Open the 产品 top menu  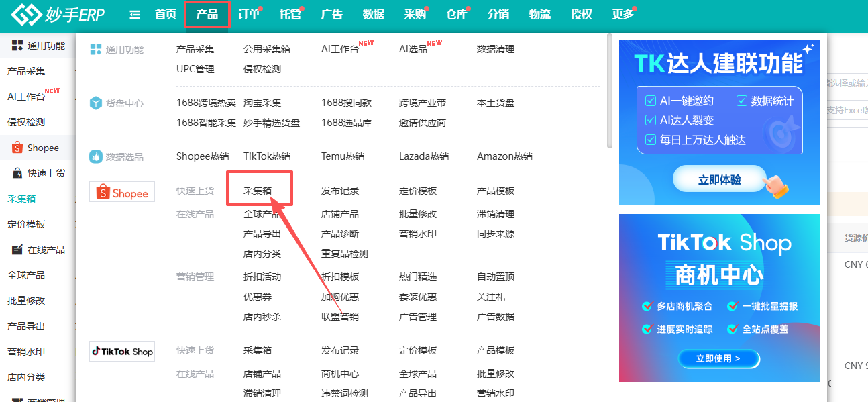(x=207, y=15)
